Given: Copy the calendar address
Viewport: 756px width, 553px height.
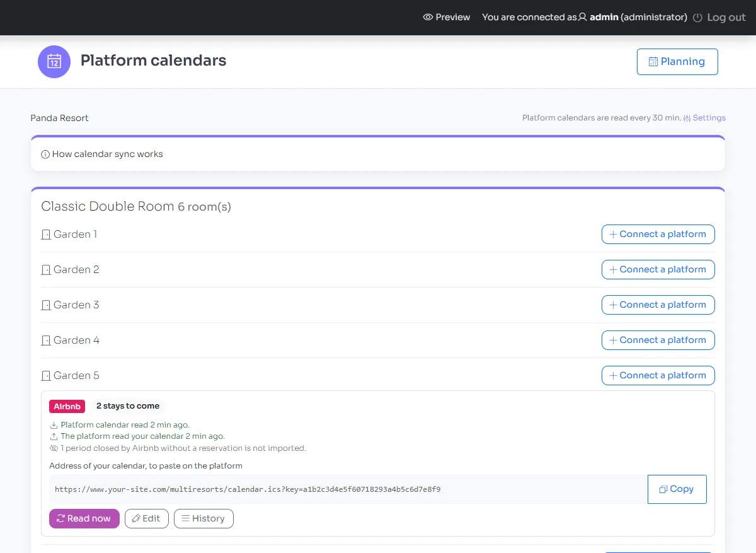Looking at the screenshot, I should (677, 489).
